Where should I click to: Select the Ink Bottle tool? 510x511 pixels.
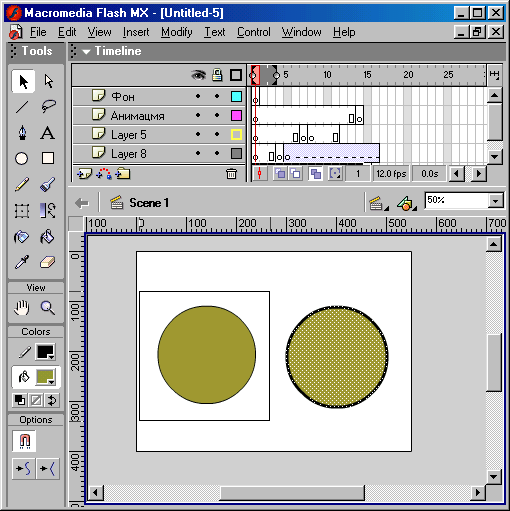[x=22, y=237]
